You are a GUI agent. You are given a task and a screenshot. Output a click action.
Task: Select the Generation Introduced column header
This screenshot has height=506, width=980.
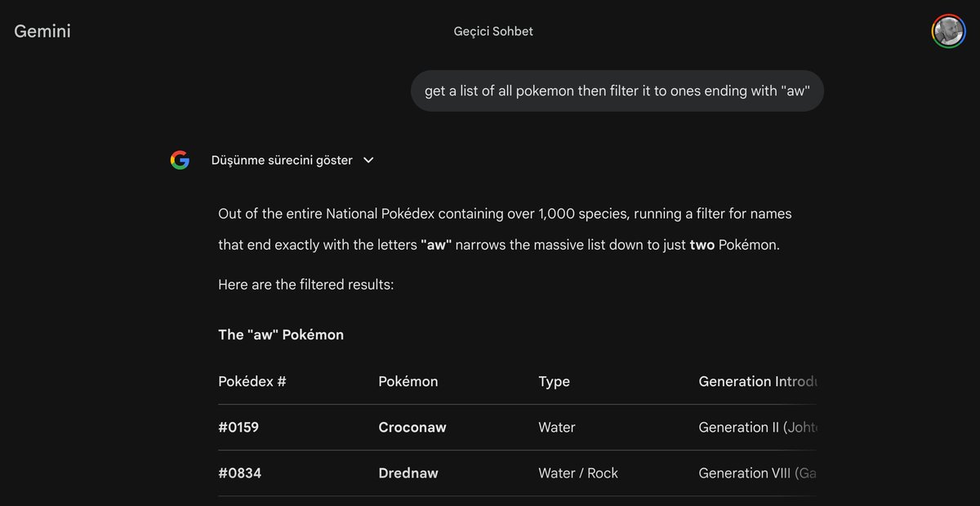coord(757,381)
